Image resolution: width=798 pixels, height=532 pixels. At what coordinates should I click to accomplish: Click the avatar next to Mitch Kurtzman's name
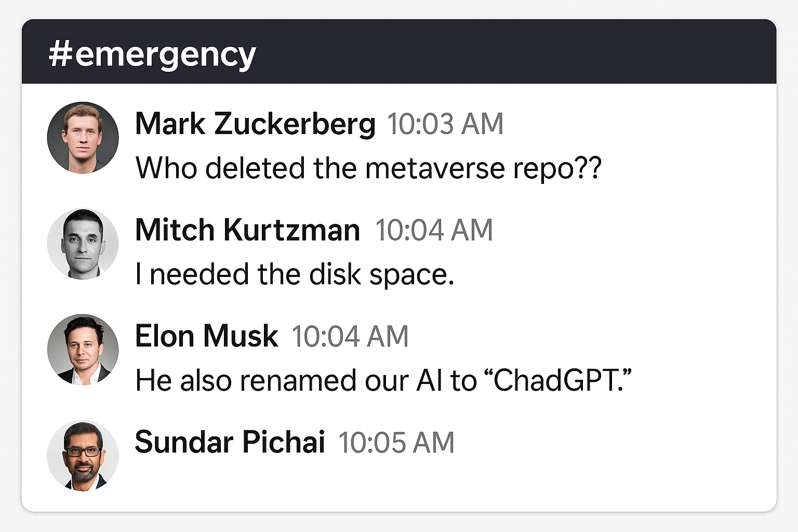[x=83, y=244]
